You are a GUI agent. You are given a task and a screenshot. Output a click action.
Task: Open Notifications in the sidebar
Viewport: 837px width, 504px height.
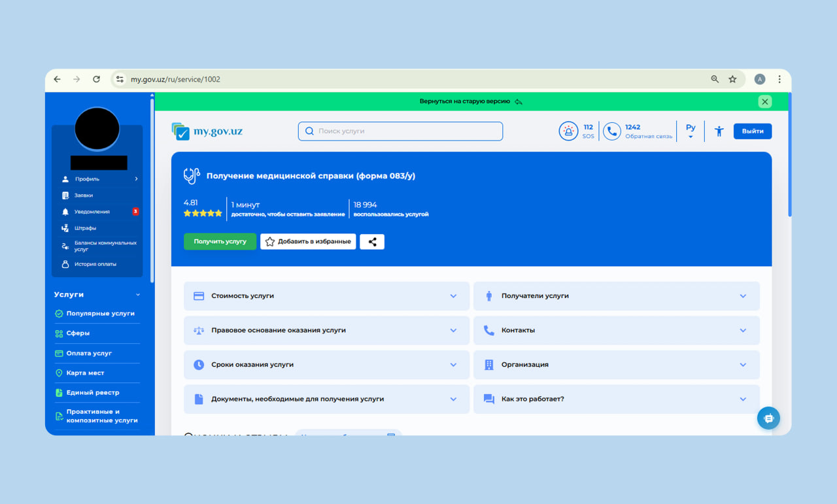pos(92,212)
